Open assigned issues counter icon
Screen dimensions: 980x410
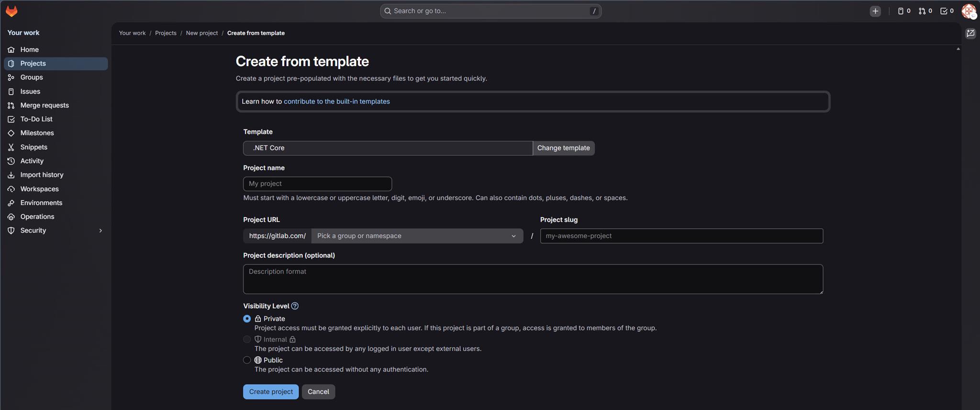(903, 11)
